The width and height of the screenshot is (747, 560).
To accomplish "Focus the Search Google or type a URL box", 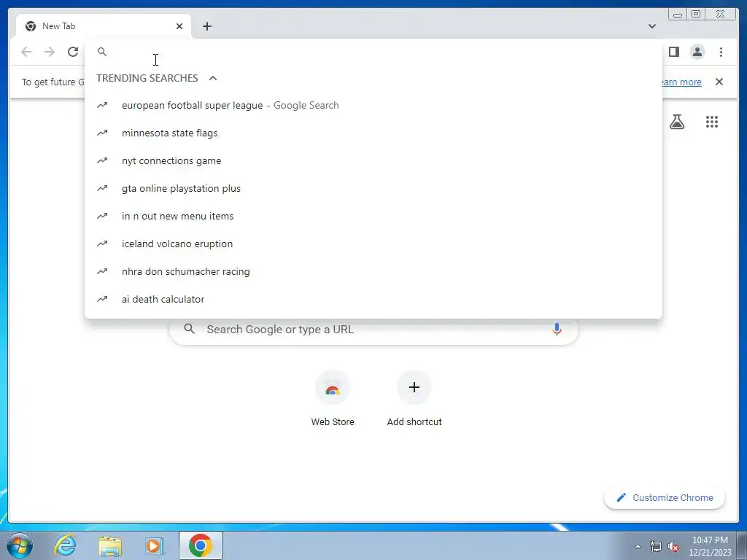I will tap(373, 329).
